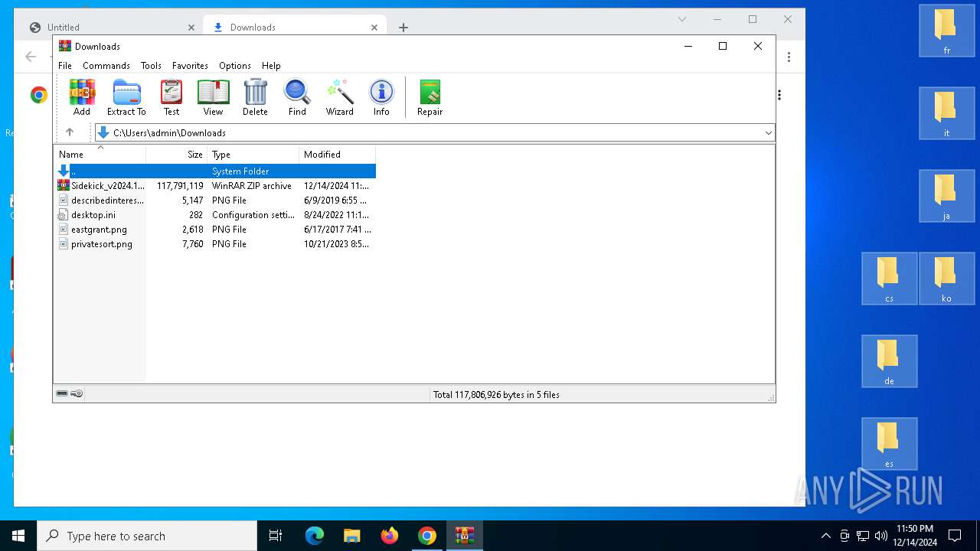Open a new browser tab
The width and height of the screenshot is (980, 551).
coord(403,28)
